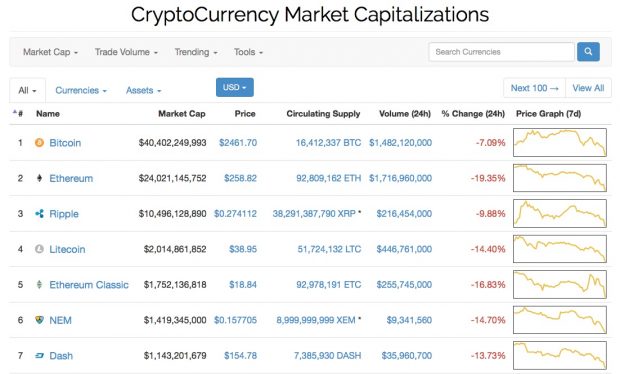Open the USD currency dropdown
620x374 pixels.
pos(234,87)
